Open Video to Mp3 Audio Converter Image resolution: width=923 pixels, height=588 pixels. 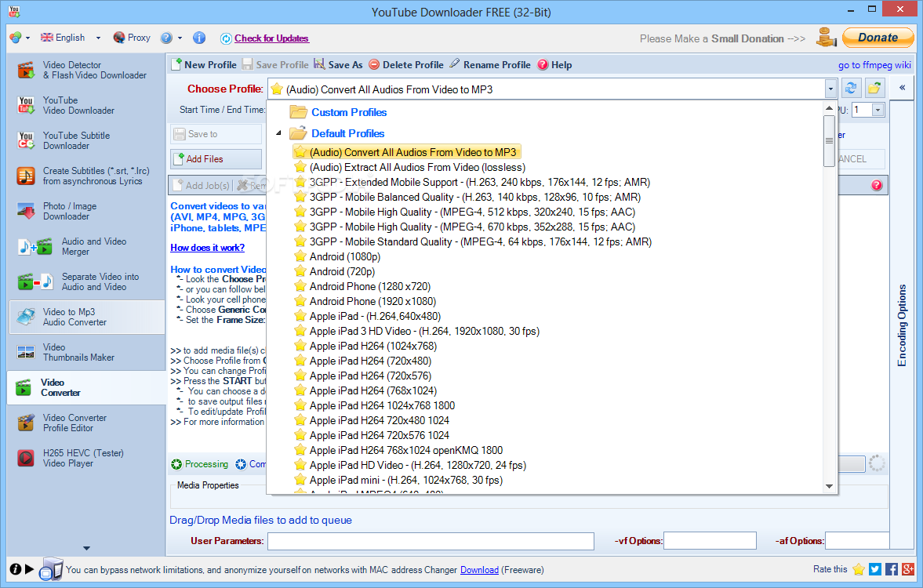pos(86,318)
